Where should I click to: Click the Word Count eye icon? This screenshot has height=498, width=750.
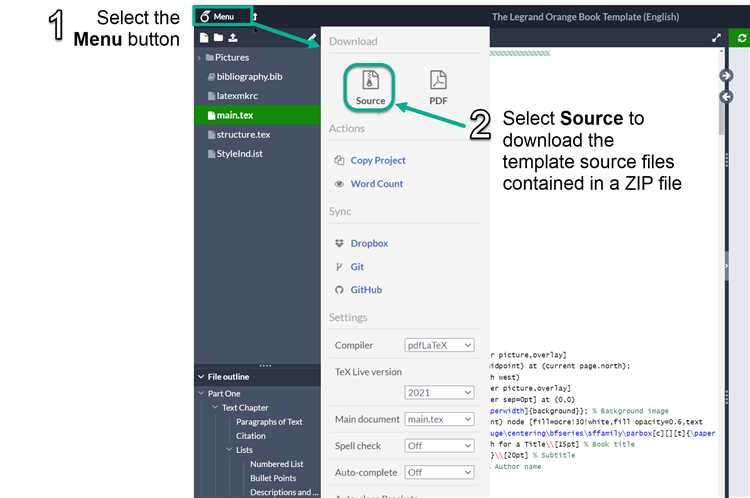[339, 184]
